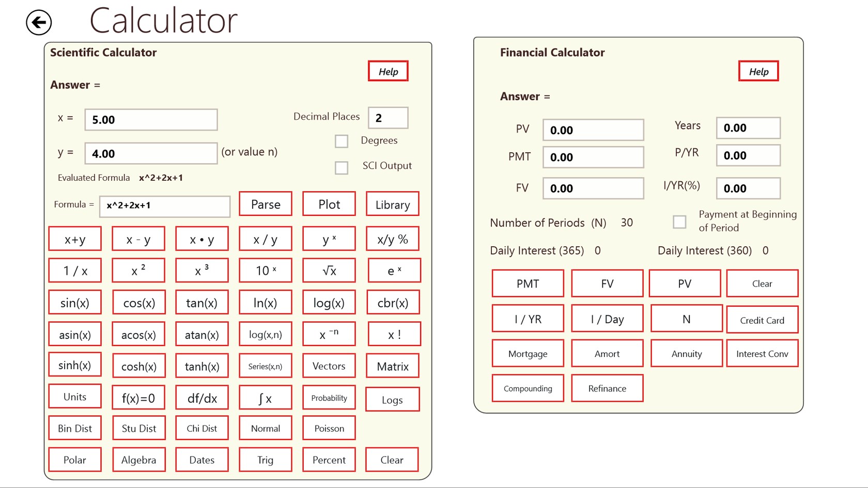Screen dimensions: 868x488
Task: Click the integral ∫x function
Action: pyautogui.click(x=265, y=397)
